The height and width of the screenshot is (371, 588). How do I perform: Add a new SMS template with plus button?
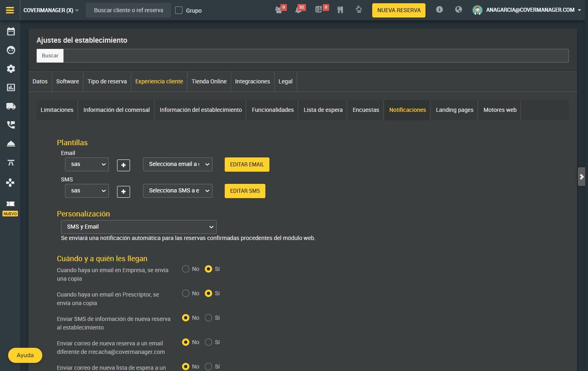124,192
